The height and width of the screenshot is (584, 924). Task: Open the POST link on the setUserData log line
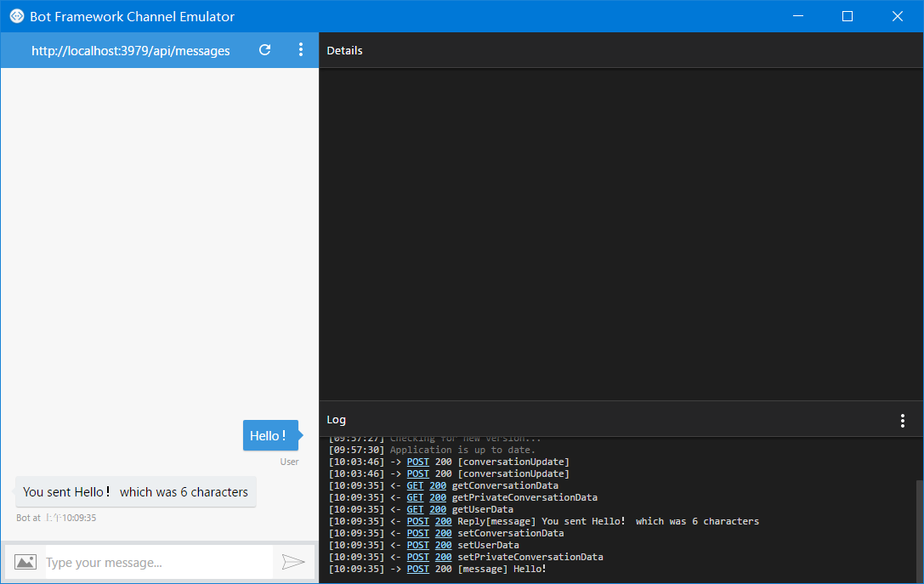417,545
